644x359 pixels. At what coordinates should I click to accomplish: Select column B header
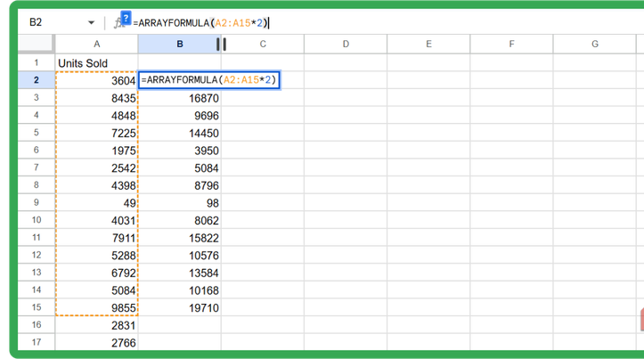pyautogui.click(x=179, y=44)
